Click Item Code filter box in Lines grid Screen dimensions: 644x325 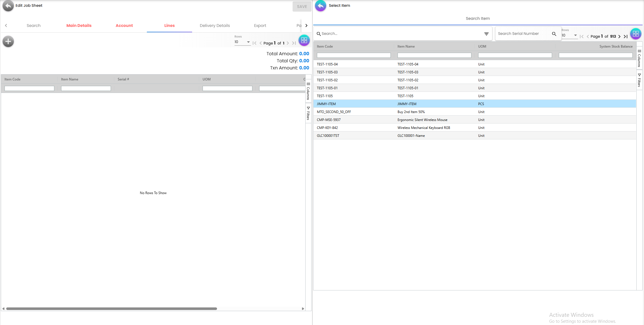pos(29,88)
